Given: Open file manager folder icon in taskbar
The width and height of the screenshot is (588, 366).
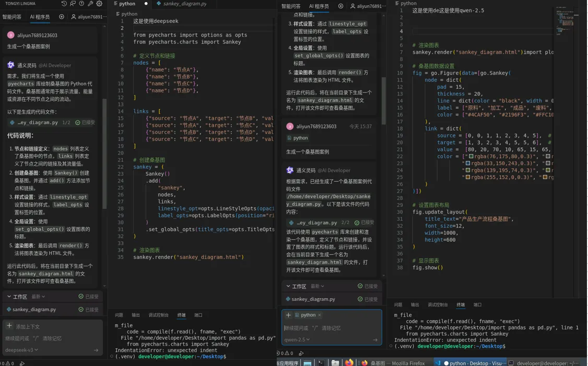Looking at the screenshot, I should [335, 363].
